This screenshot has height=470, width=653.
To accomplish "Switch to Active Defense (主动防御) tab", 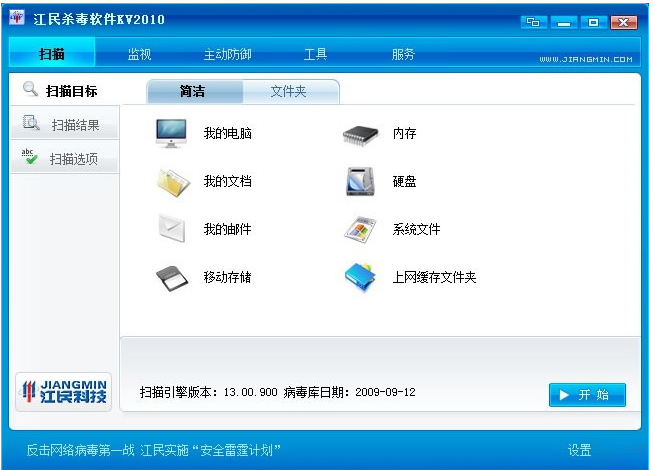I will (228, 54).
